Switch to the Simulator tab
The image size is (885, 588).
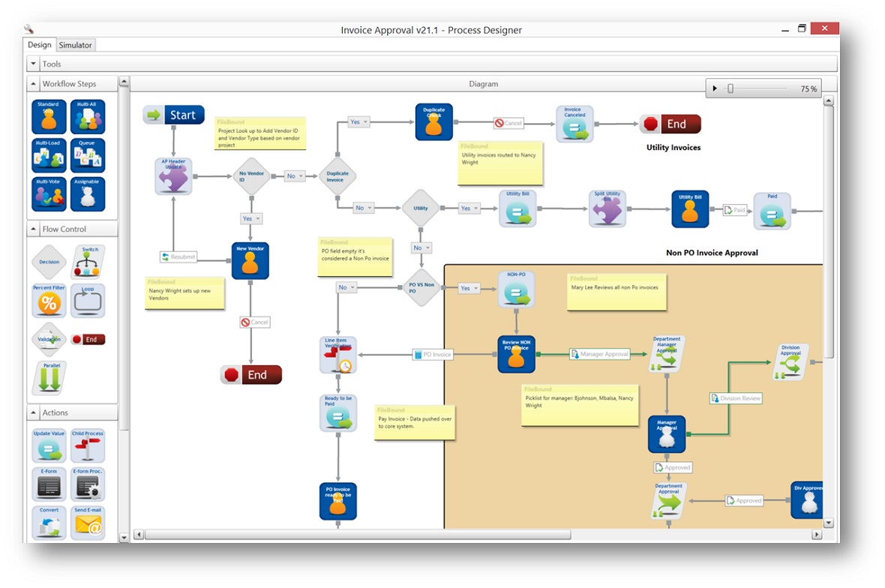pyautogui.click(x=75, y=45)
